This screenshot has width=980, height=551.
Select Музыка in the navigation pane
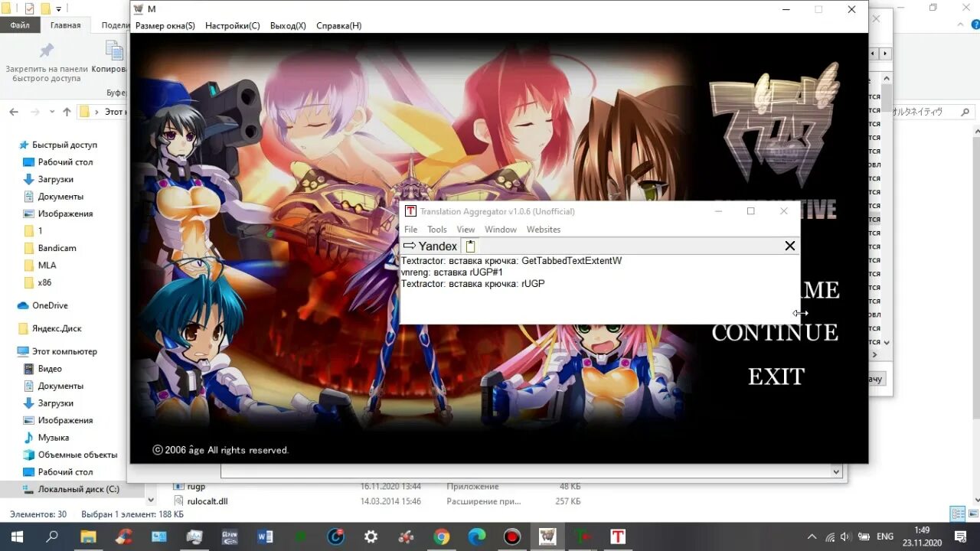click(x=53, y=438)
